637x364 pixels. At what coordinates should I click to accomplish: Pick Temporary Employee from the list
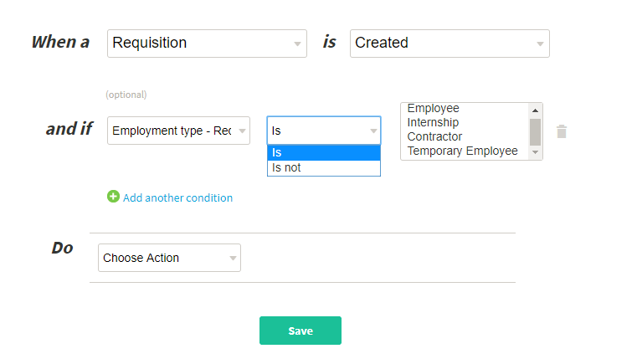[462, 151]
